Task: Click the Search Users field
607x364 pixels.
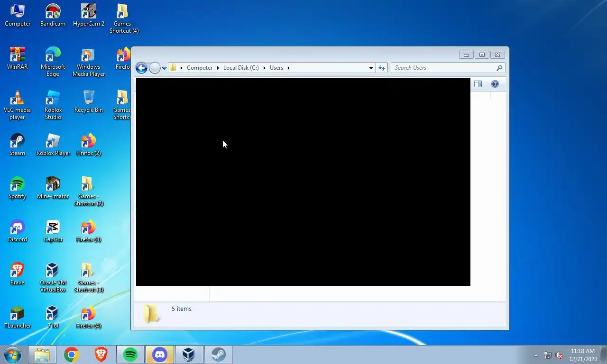Action: pyautogui.click(x=448, y=68)
